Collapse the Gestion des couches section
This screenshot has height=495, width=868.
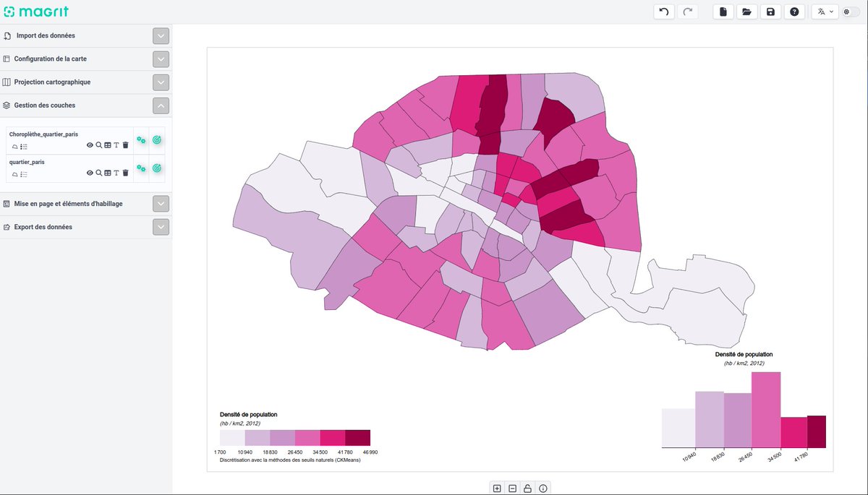[161, 106]
